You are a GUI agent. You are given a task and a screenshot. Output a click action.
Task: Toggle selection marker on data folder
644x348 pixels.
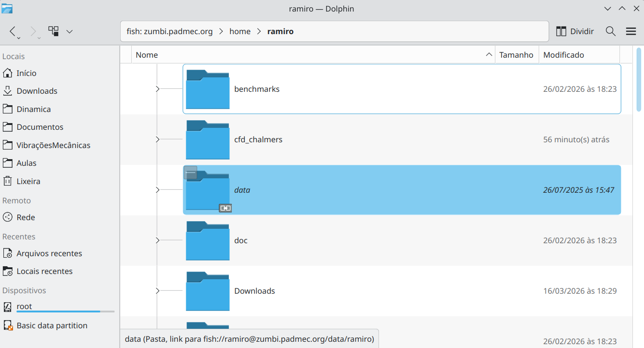coord(190,173)
